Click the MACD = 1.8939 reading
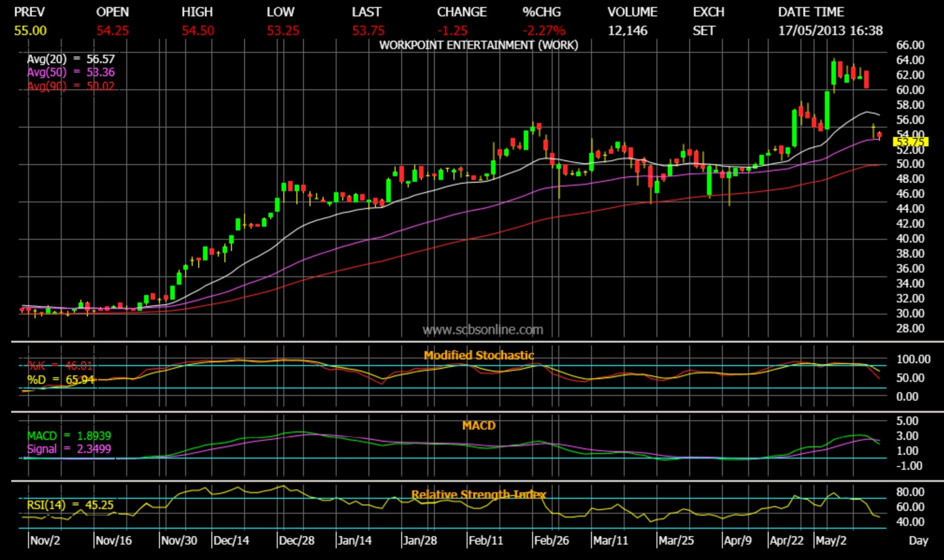Screen dimensions: 944x560 [69, 436]
